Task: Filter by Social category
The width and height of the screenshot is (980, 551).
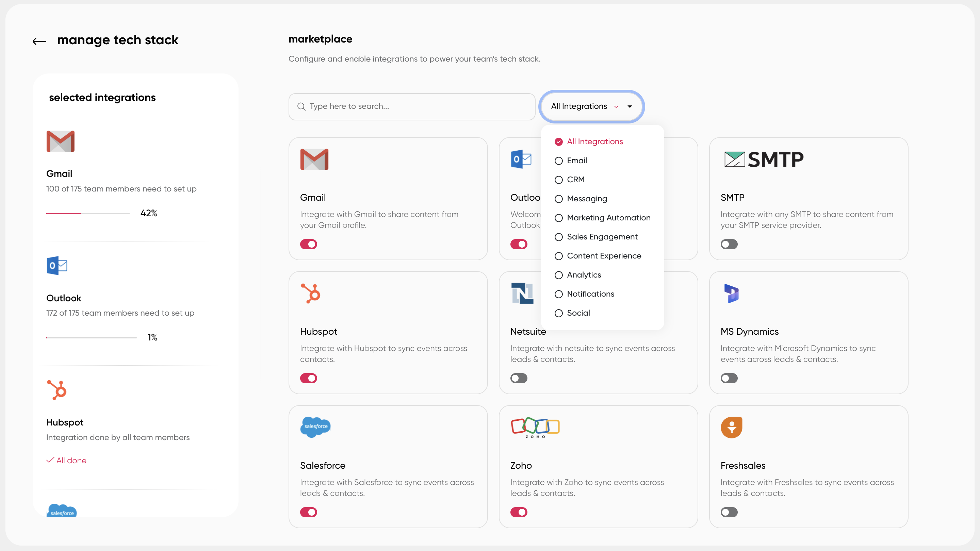Action: tap(573, 313)
